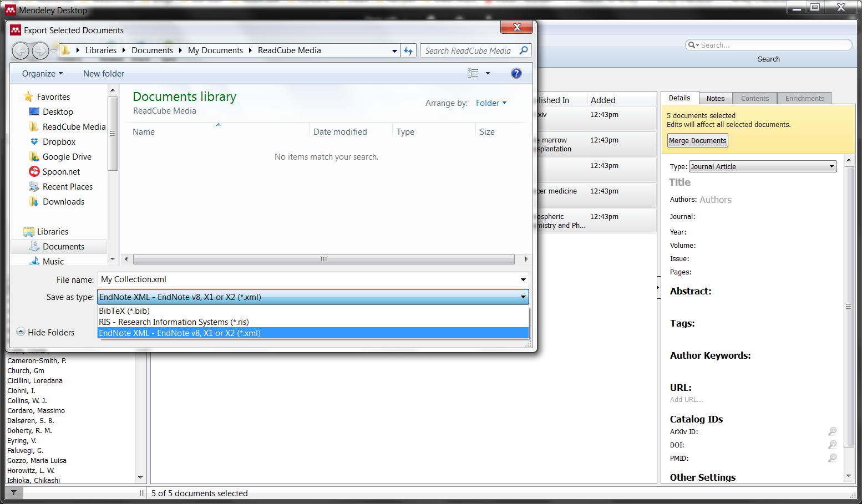
Task: Open the view options dropdown arrow
Action: (488, 73)
